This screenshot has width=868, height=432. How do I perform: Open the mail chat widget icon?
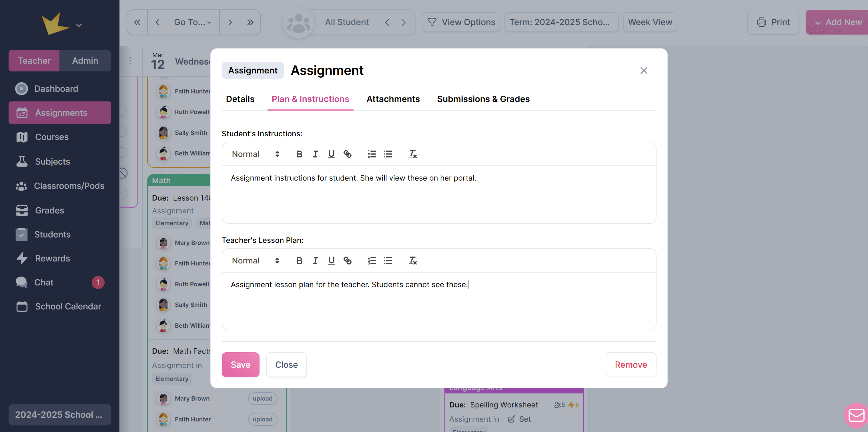tap(856, 415)
